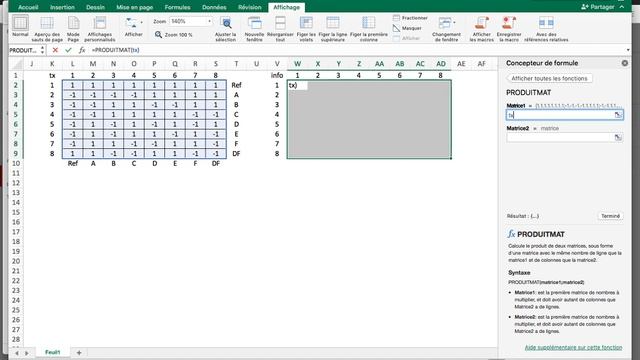Click into the Matrice1 input field
Image resolution: width=640 pixels, height=360 pixels.
(560, 115)
